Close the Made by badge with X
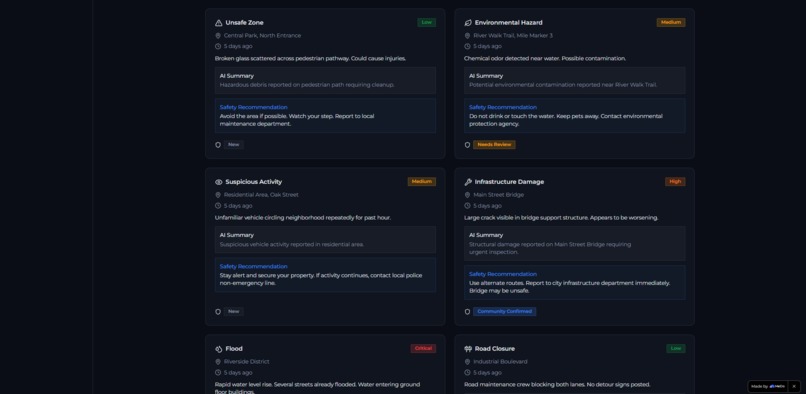806x394 pixels. click(x=794, y=386)
